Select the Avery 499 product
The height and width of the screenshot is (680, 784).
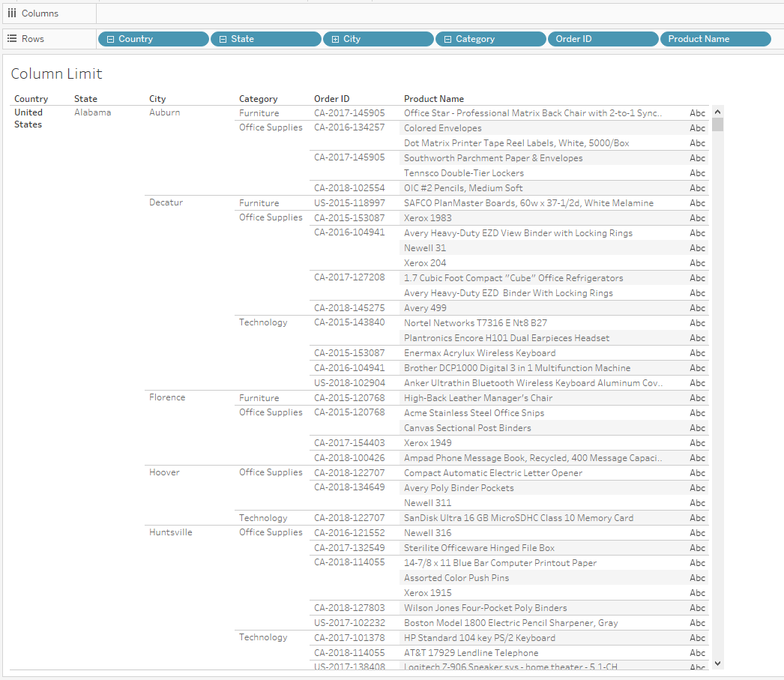click(425, 308)
